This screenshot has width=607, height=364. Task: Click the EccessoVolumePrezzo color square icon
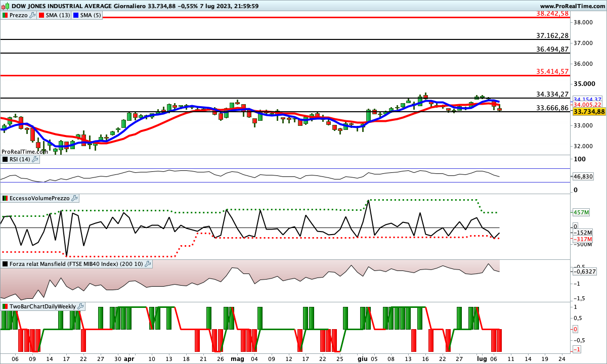coord(5,198)
